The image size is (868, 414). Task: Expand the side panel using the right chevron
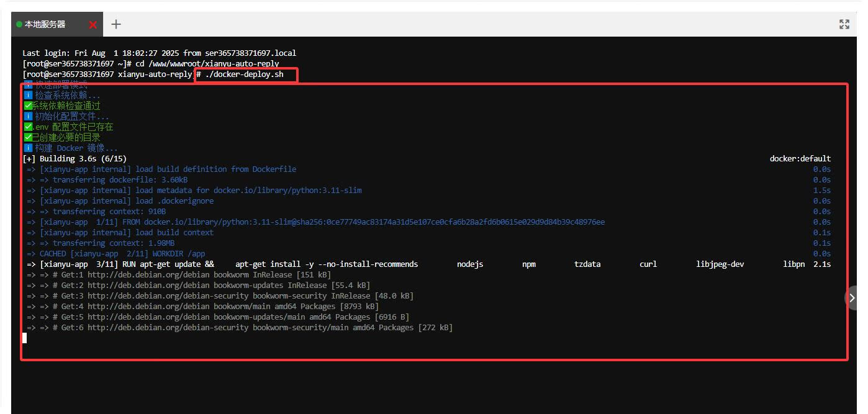coord(852,298)
